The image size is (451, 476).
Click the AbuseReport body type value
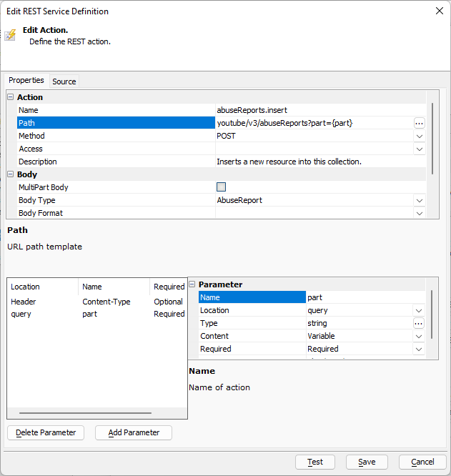pyautogui.click(x=239, y=200)
